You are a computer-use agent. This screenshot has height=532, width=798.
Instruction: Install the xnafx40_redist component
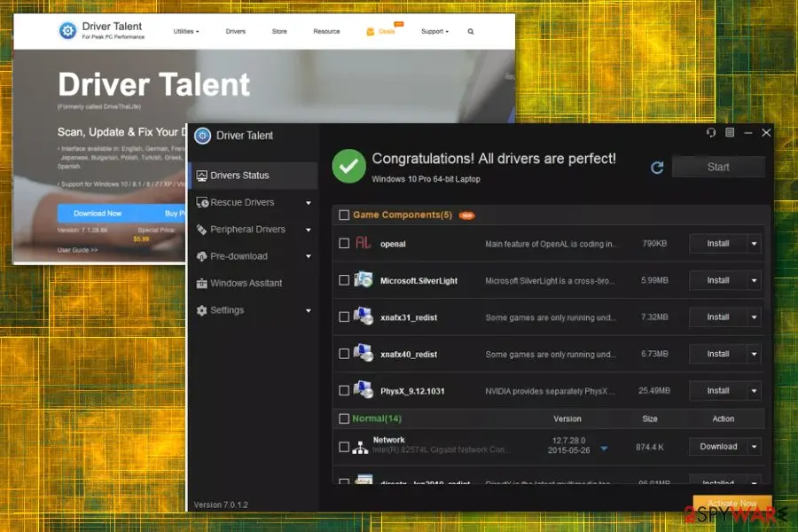point(718,354)
